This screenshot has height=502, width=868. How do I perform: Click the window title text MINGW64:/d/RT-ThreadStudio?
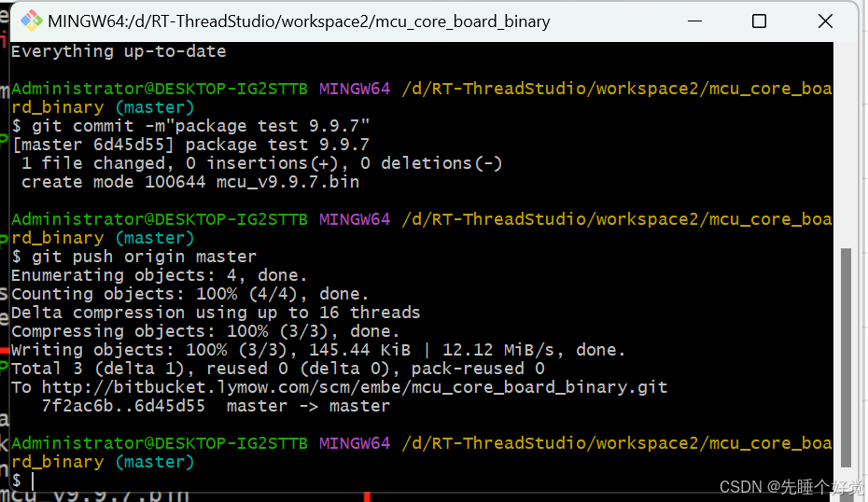(299, 21)
